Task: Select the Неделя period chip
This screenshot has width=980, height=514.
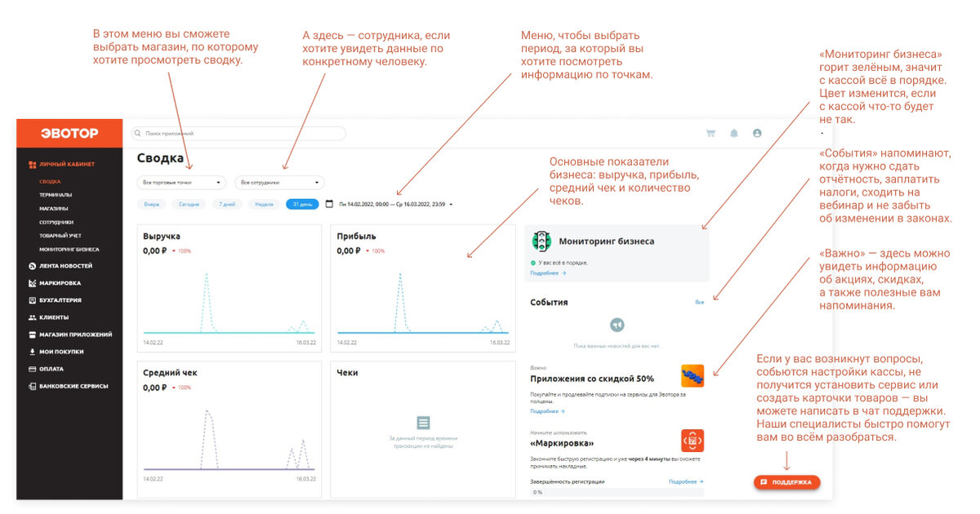Action: point(265,204)
